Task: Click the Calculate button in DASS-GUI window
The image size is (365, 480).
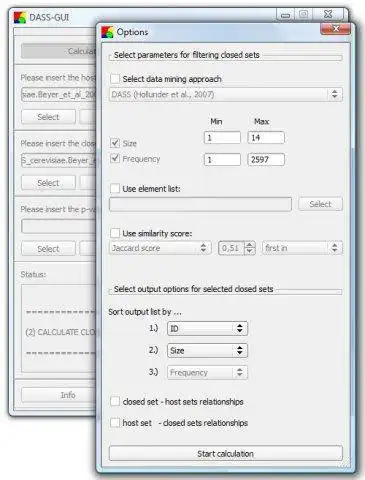Action: coord(58,51)
